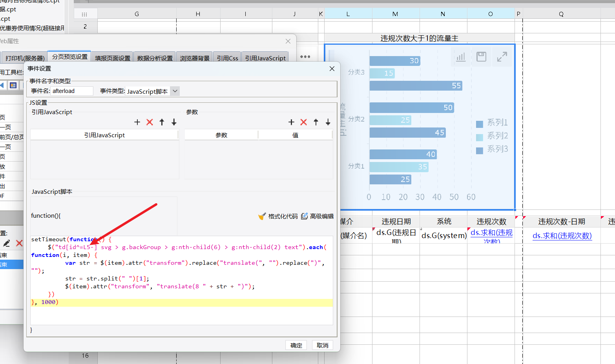Click cell ds.G(违规日期)
The image size is (615, 364).
coord(396,235)
